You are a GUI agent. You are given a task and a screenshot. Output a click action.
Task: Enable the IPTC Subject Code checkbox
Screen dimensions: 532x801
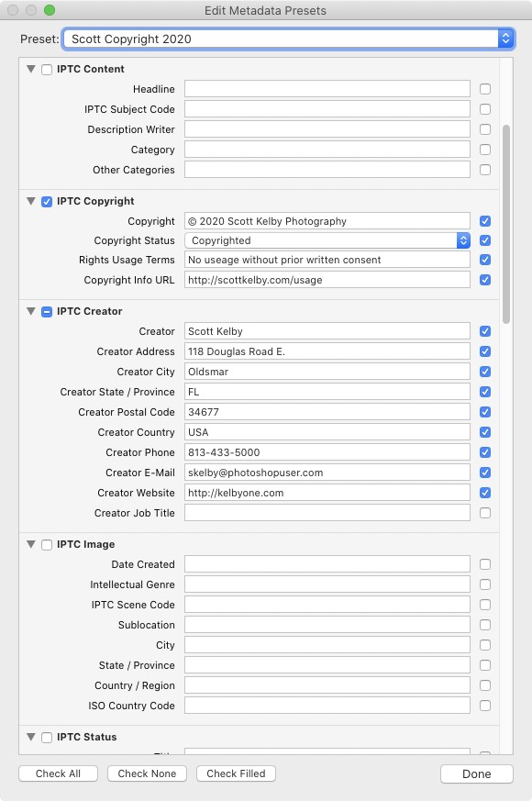[485, 109]
